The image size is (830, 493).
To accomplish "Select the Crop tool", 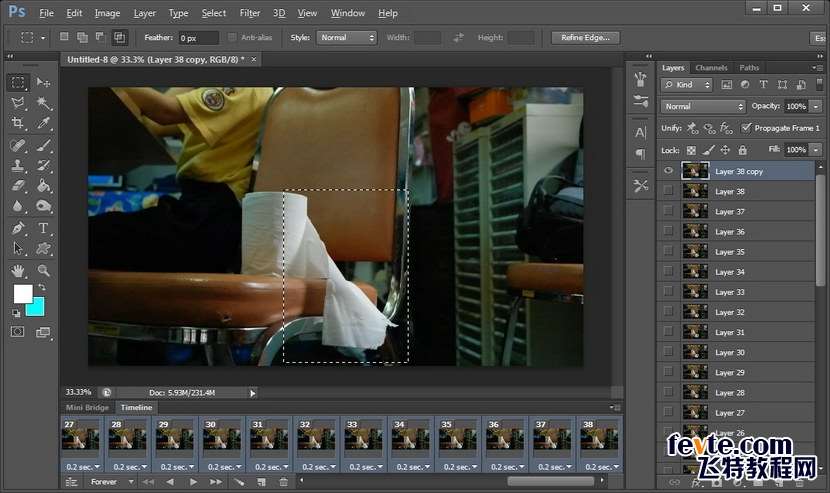I will (17, 123).
